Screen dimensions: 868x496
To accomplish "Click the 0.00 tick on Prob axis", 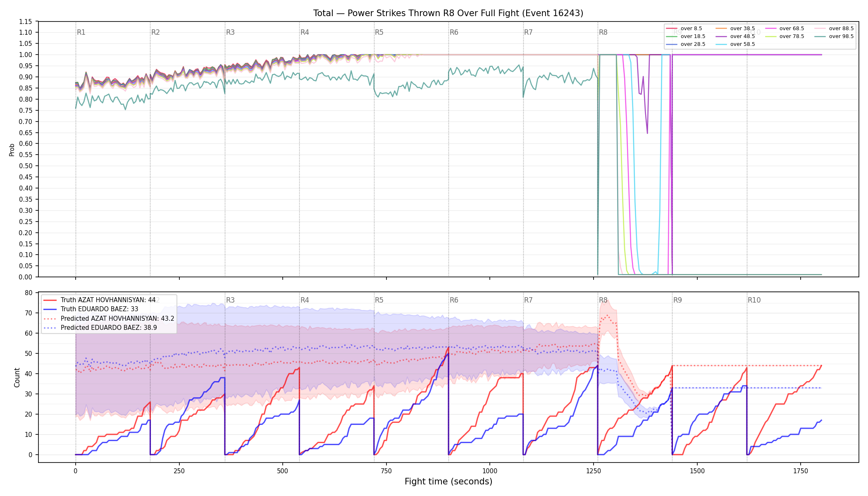I will coord(26,277).
